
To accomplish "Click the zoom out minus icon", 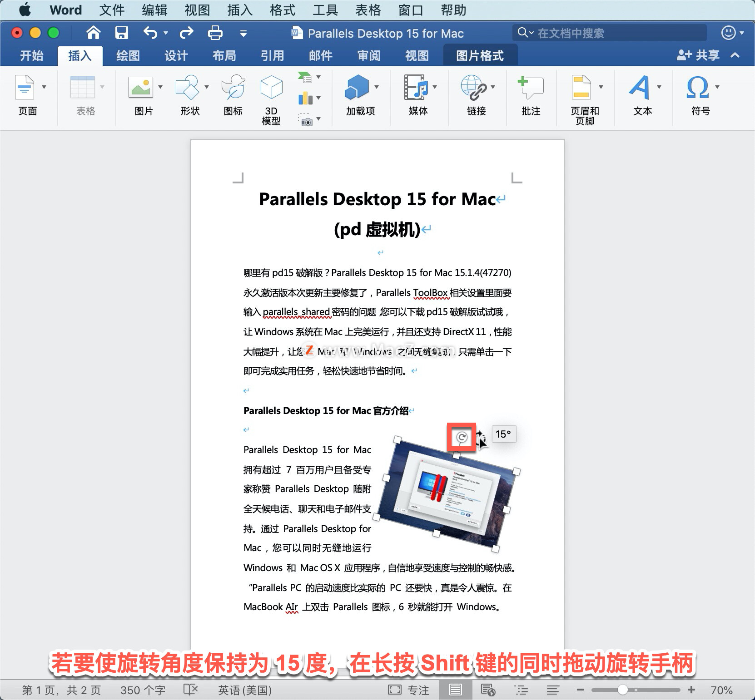I will click(580, 690).
